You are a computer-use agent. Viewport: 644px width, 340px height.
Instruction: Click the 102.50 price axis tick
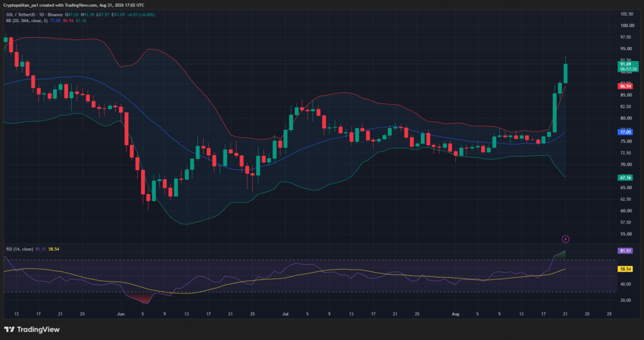tap(626, 14)
